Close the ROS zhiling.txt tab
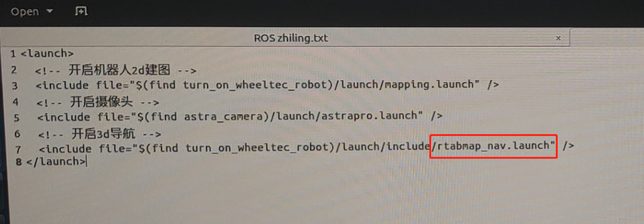This screenshot has height=224, width=644. click(x=558, y=38)
